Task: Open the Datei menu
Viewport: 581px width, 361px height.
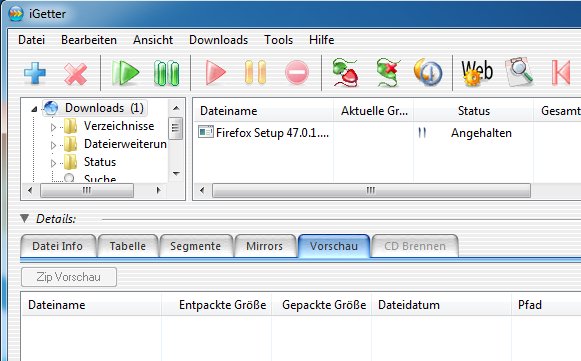Action: [x=31, y=40]
